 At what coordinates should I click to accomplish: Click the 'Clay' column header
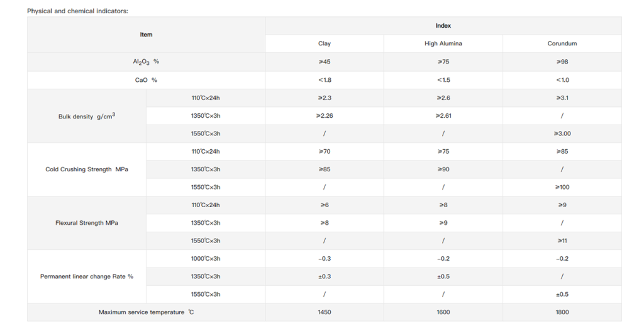click(324, 43)
